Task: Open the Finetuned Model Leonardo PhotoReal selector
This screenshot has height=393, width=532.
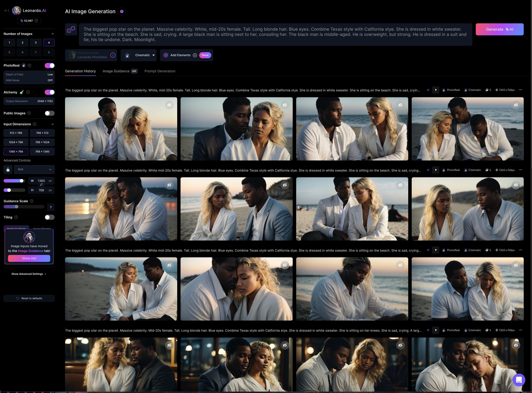Action: (x=91, y=55)
